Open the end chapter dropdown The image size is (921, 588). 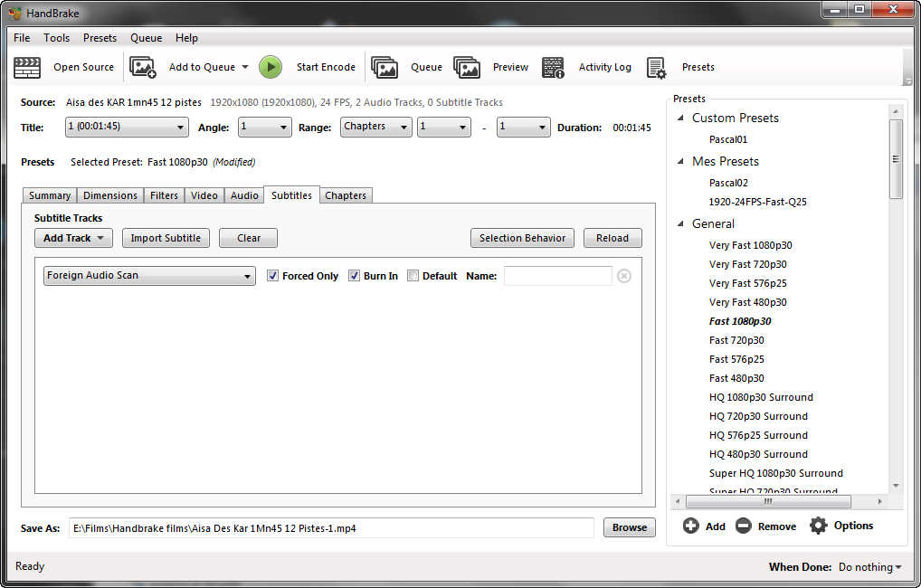click(x=523, y=127)
